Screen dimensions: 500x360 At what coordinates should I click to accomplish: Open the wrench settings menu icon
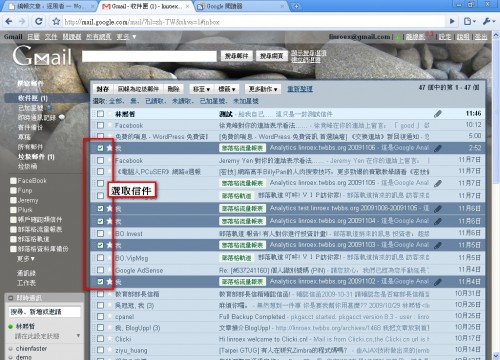tap(488, 21)
